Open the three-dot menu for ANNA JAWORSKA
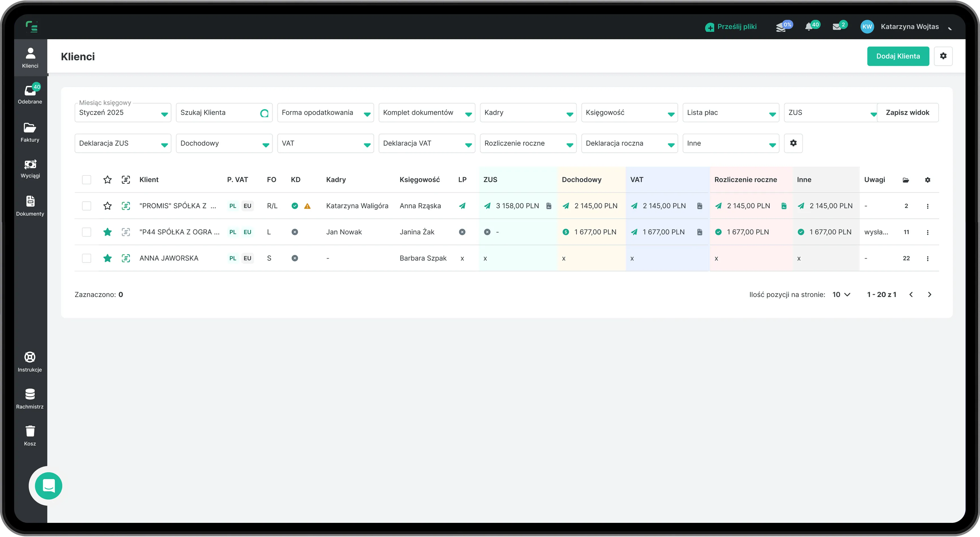Screen dimensions: 980x537 pos(928,259)
